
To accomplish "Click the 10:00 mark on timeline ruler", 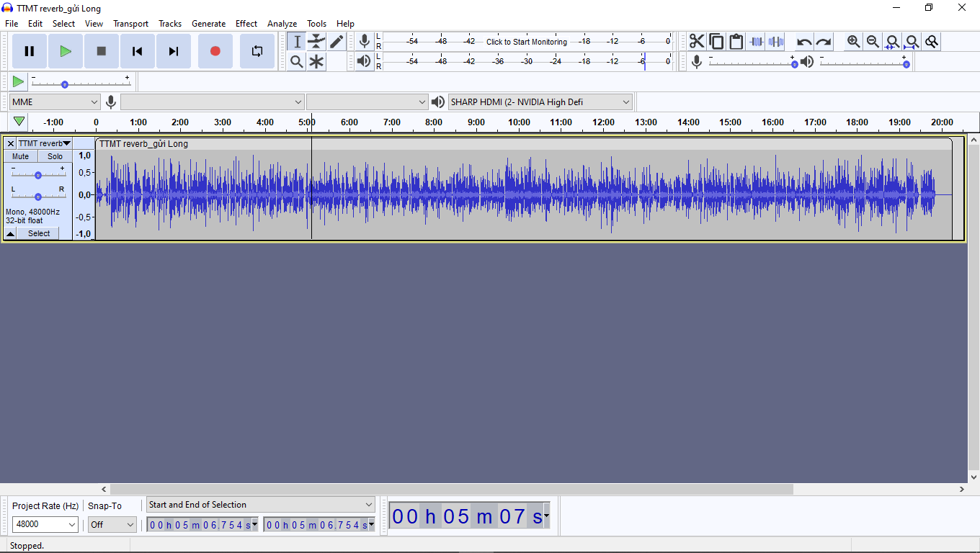I will [519, 122].
